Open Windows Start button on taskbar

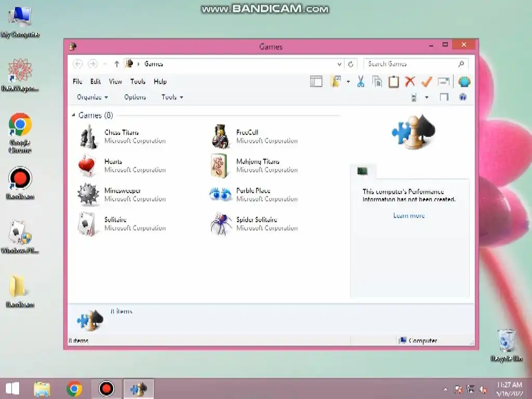pos(12,389)
